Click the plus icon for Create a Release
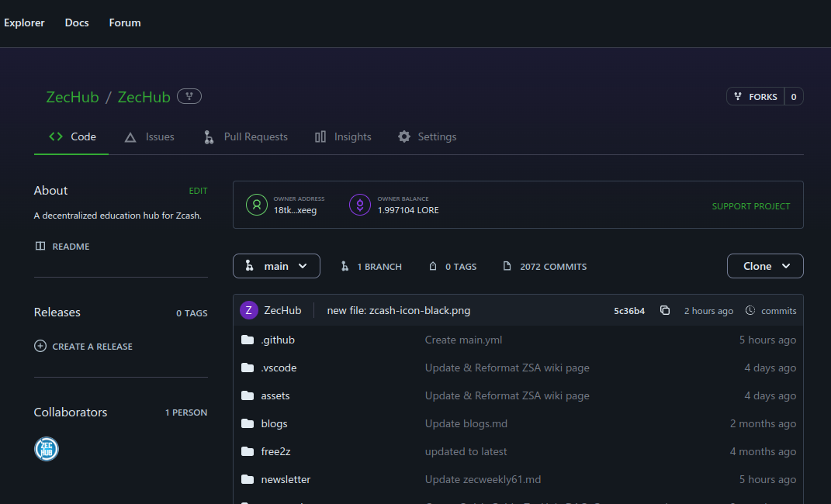831x504 pixels. pyautogui.click(x=40, y=346)
